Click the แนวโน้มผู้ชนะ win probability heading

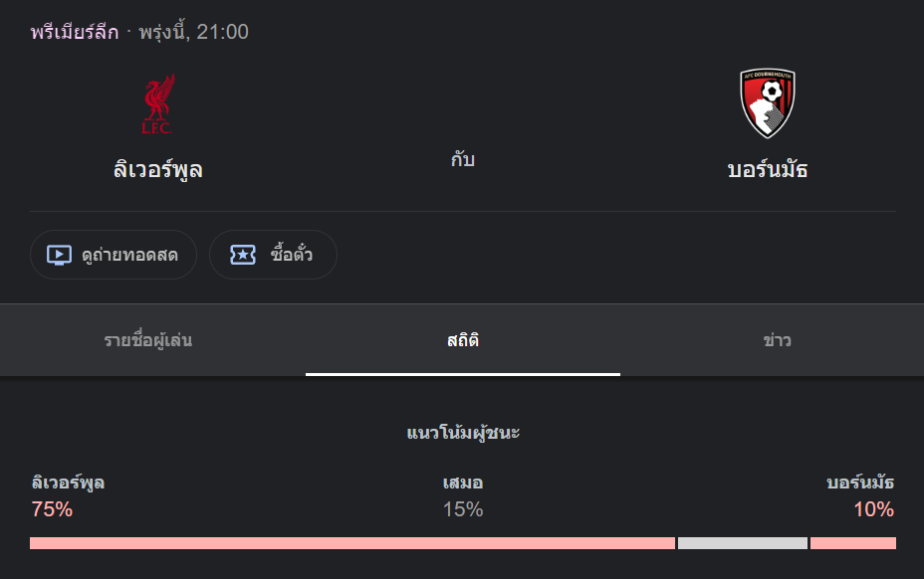coord(463,433)
